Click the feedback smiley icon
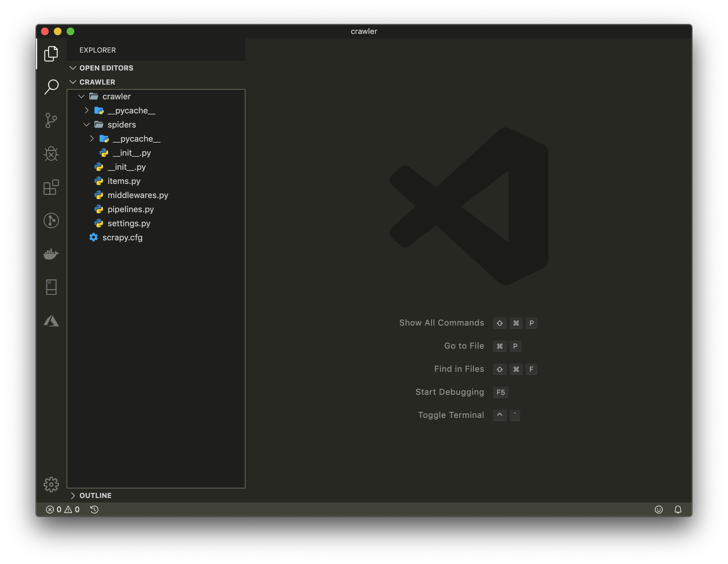The height and width of the screenshot is (564, 728). 659,510
